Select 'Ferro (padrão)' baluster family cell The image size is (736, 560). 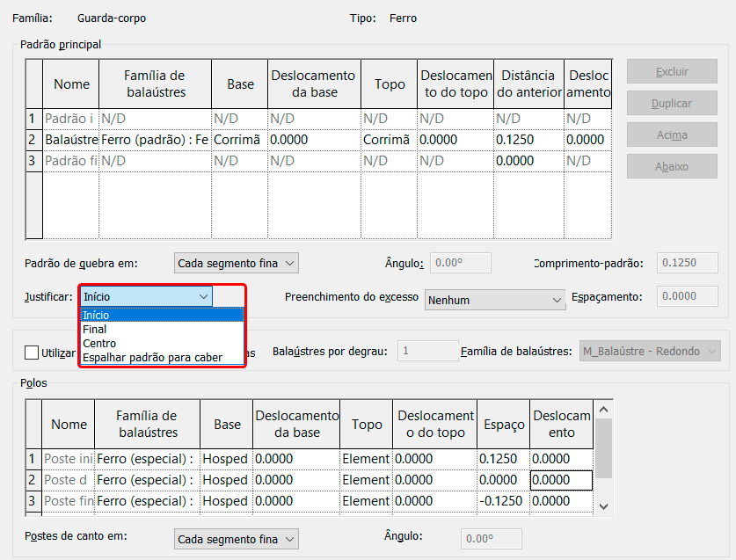[x=155, y=140]
